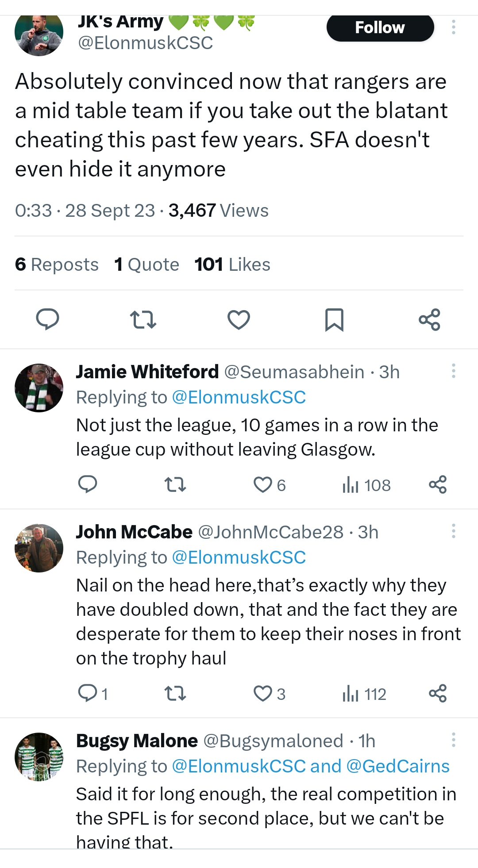
Task: Reply to the main JK's Army post
Action: point(47,319)
